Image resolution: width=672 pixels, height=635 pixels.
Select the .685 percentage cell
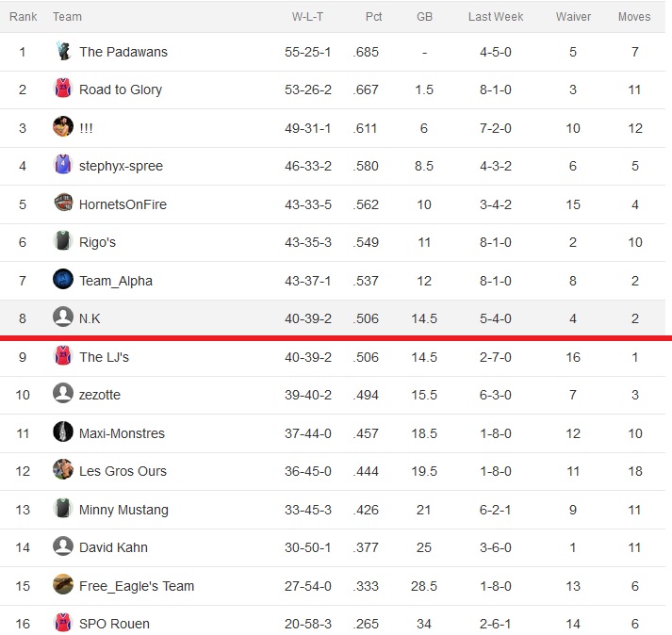tap(366, 52)
